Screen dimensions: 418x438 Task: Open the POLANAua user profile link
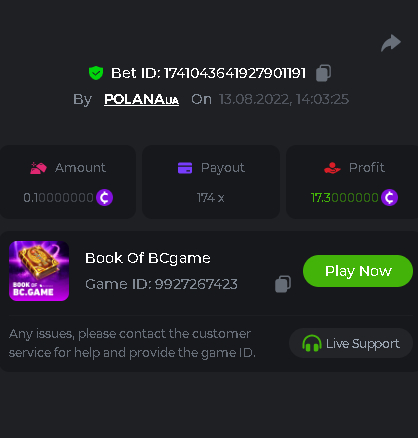(141, 99)
